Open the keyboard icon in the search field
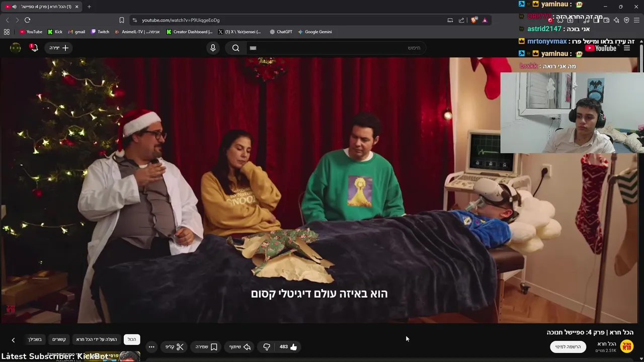 click(x=253, y=48)
